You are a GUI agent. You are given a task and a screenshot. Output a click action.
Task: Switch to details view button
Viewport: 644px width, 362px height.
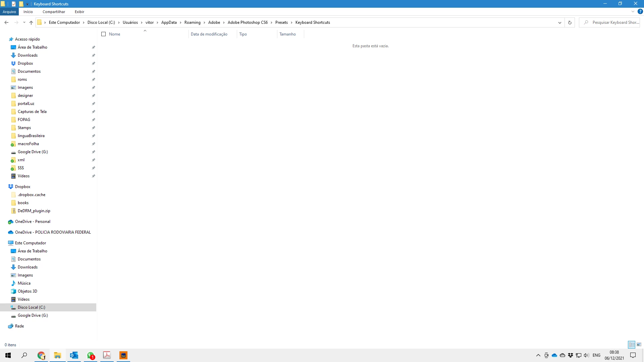pyautogui.click(x=632, y=345)
